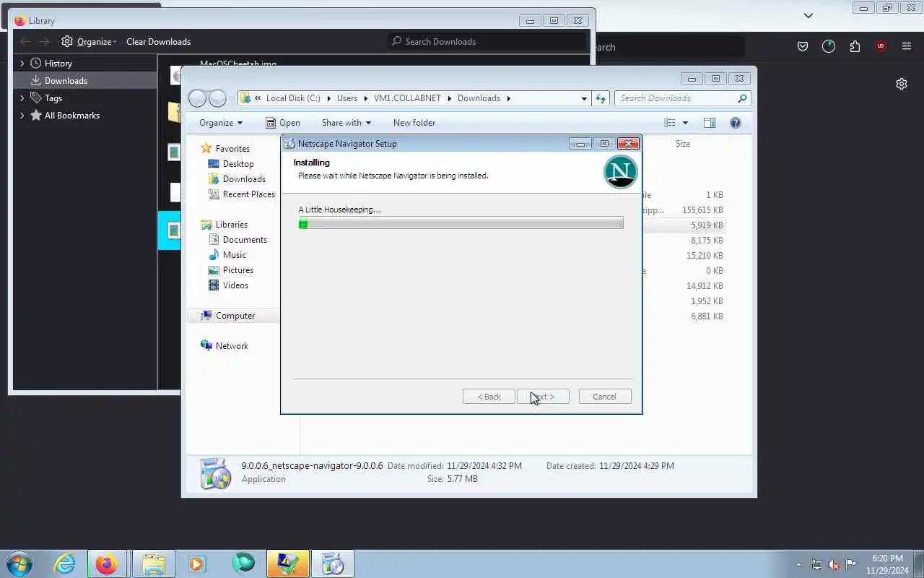The height and width of the screenshot is (578, 924).
Task: Click the uBlock Origin toolbar icon
Action: (881, 46)
